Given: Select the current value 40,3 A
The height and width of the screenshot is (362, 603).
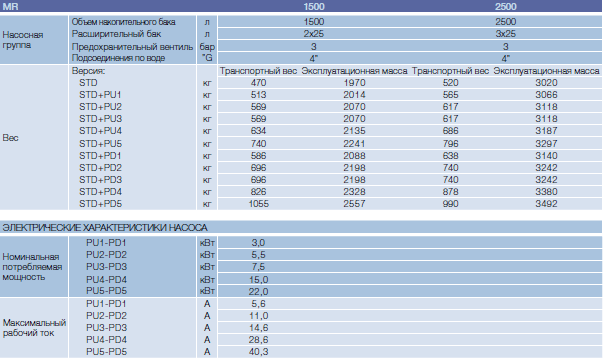Looking at the screenshot, I should point(258,352).
